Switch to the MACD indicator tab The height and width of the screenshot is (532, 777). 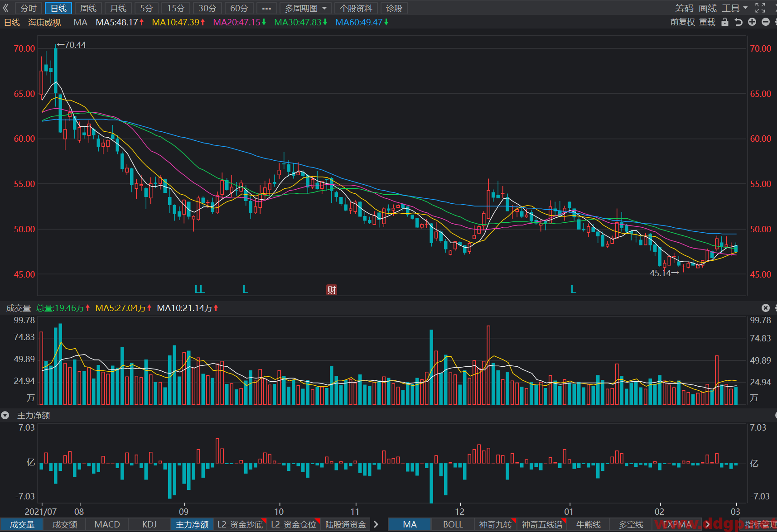[107, 524]
